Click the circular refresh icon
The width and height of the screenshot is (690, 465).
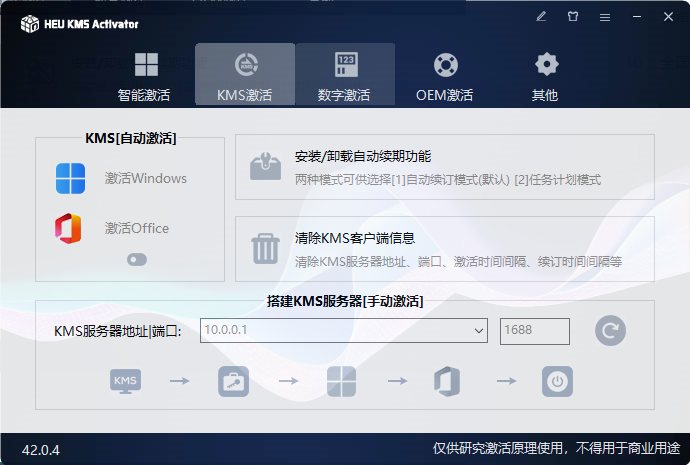click(610, 331)
